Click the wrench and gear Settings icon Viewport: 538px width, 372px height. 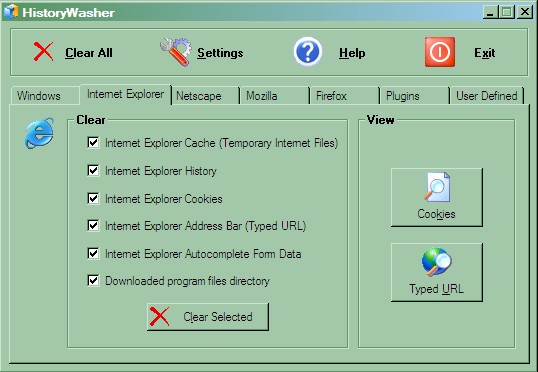[175, 52]
